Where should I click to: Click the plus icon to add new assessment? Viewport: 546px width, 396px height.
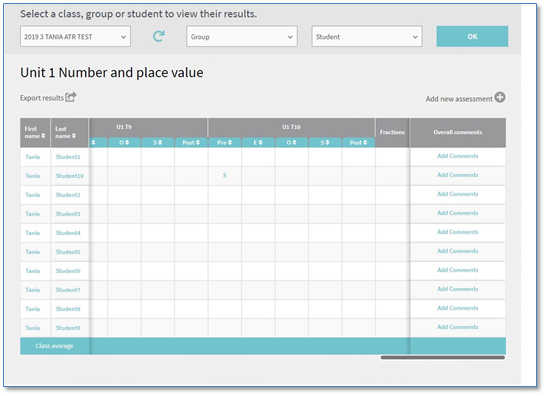[500, 98]
